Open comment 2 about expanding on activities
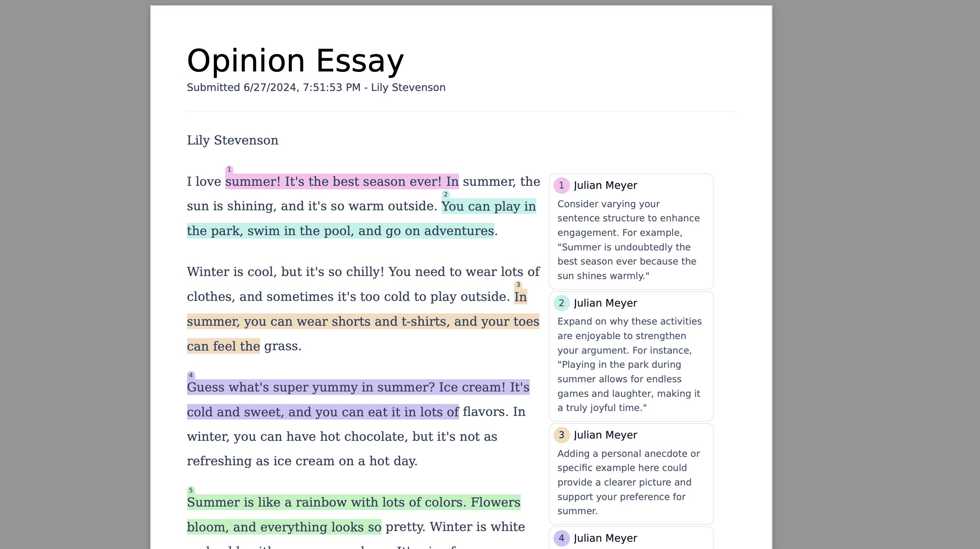 [631, 357]
